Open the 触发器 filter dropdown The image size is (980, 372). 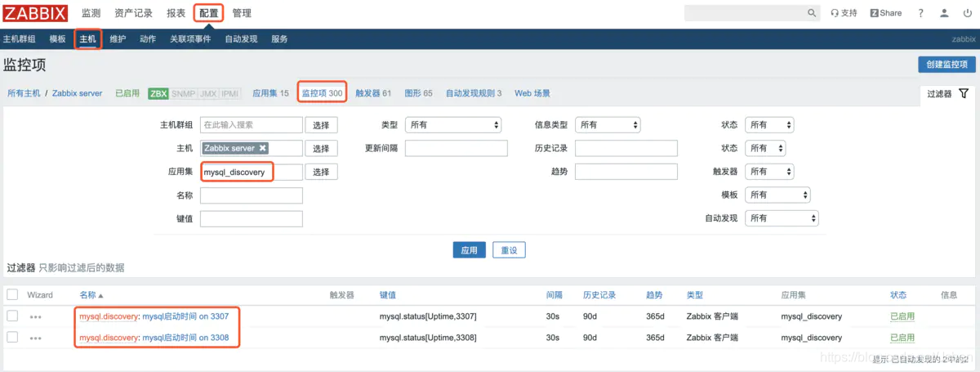click(769, 172)
